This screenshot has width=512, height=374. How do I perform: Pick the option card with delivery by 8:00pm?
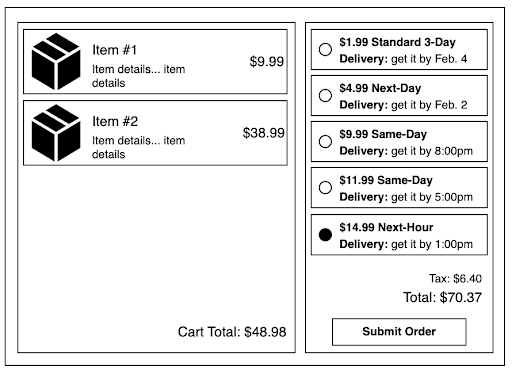pos(399,141)
